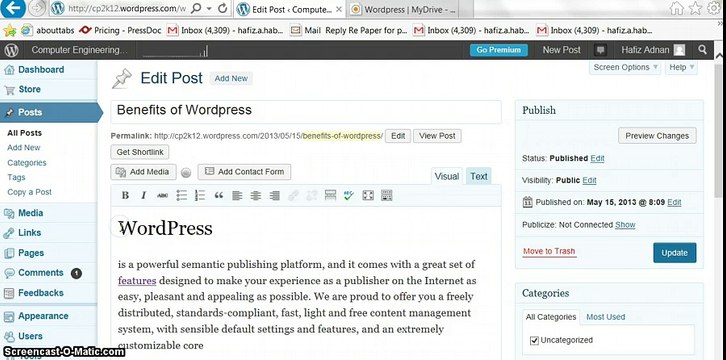Open search magnifier in admin bar

click(x=702, y=50)
